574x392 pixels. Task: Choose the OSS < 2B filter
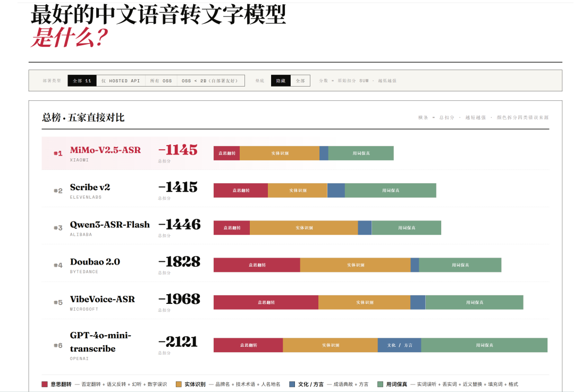coord(211,81)
